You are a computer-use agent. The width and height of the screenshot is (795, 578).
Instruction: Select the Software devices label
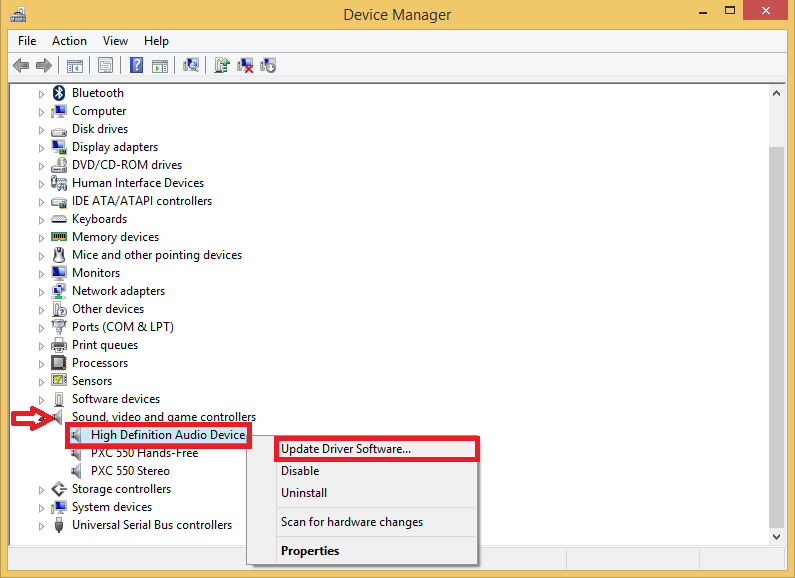coord(116,399)
